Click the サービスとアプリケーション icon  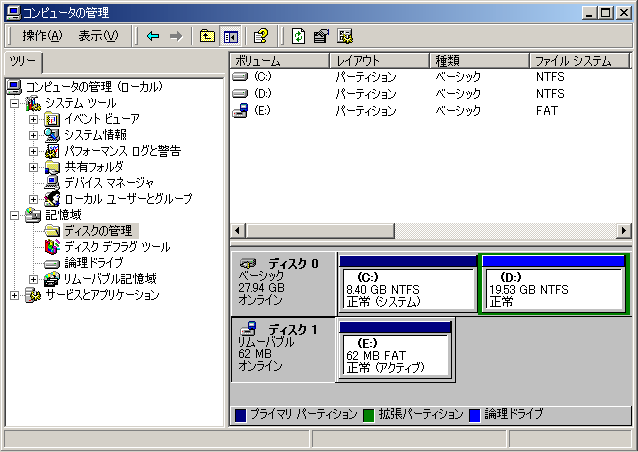tap(33, 295)
